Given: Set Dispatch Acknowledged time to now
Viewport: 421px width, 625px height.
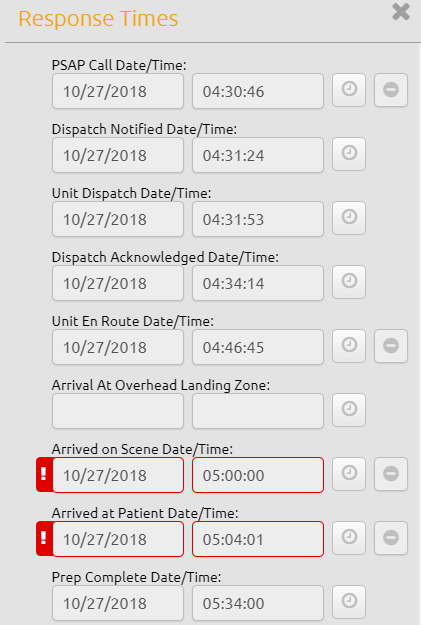Looking at the screenshot, I should click(349, 282).
